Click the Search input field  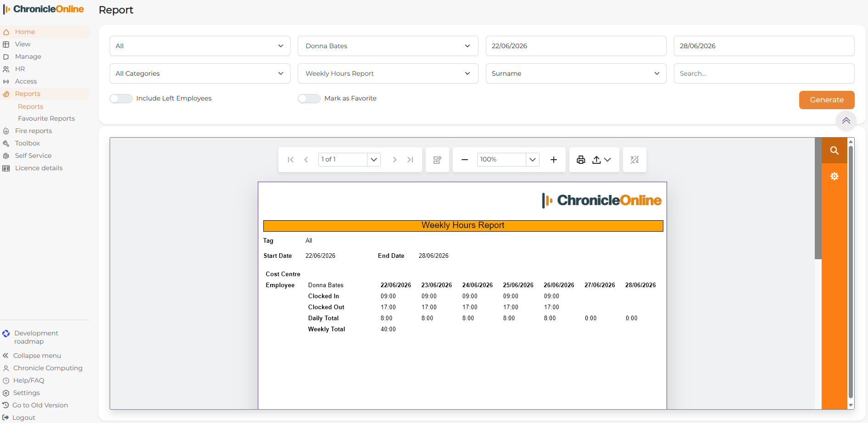tap(764, 73)
